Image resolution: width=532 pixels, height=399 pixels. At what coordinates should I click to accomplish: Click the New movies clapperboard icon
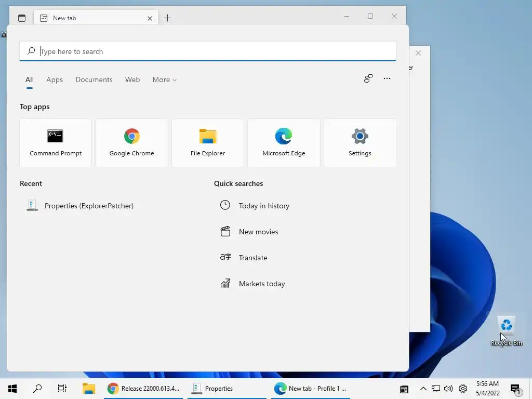225,231
